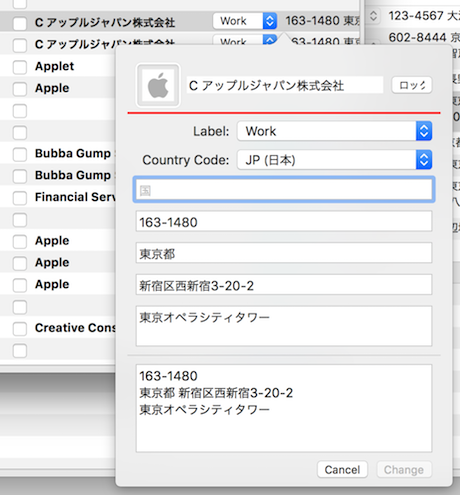Screen dimensions: 460x495
Task: Click the prefecture field 東京都
Action: click(x=284, y=253)
